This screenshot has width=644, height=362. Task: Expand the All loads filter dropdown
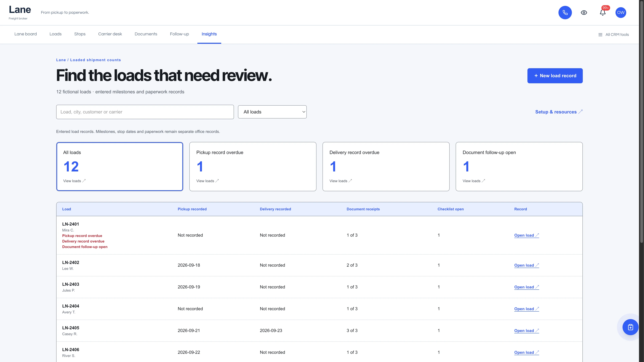click(272, 112)
